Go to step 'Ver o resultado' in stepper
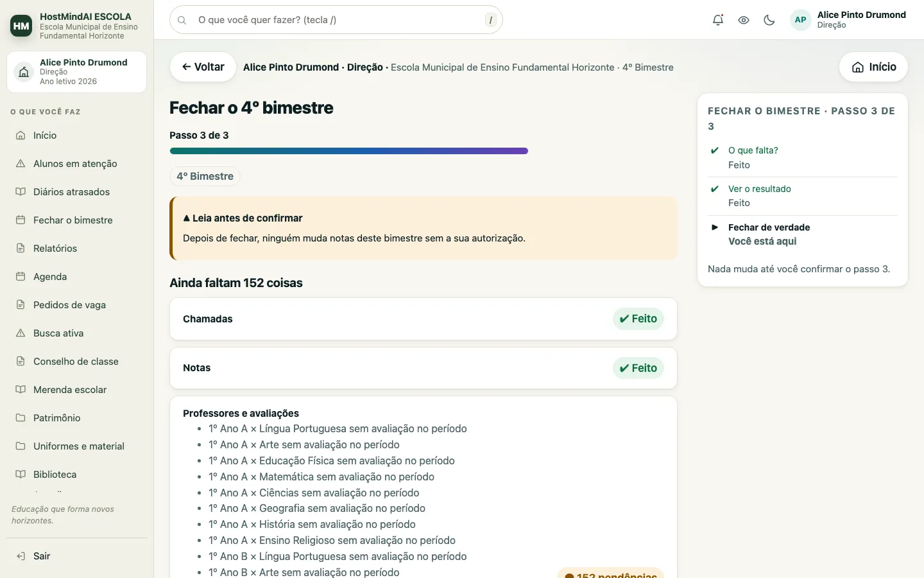The width and height of the screenshot is (924, 578). 803,196
